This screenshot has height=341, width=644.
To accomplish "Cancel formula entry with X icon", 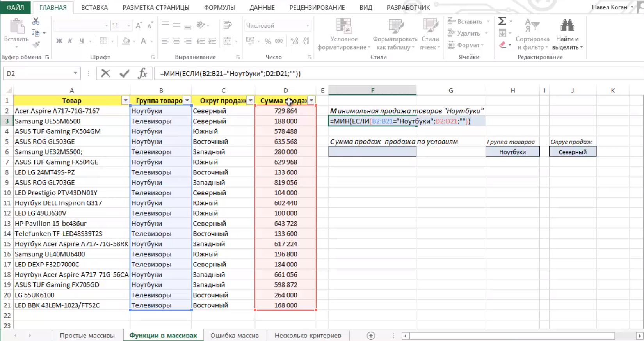I will tap(106, 73).
